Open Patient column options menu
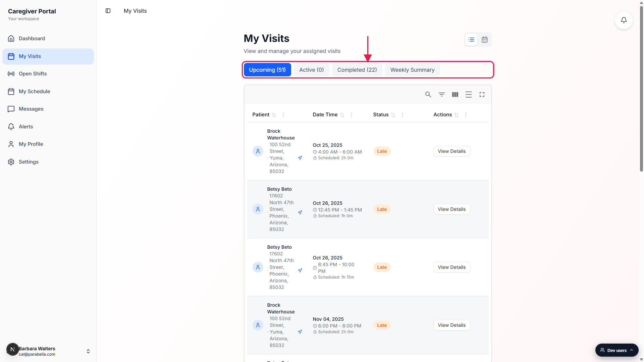The image size is (644, 362). pyautogui.click(x=283, y=115)
